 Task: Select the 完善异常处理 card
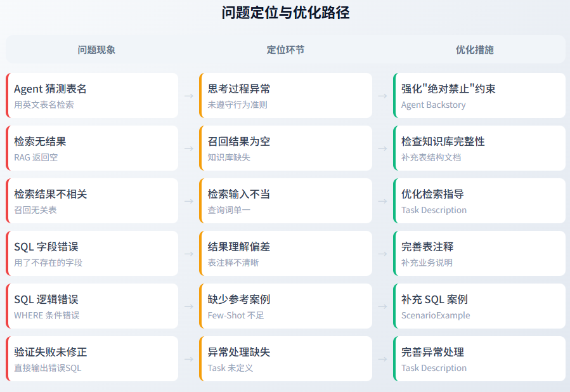click(479, 359)
